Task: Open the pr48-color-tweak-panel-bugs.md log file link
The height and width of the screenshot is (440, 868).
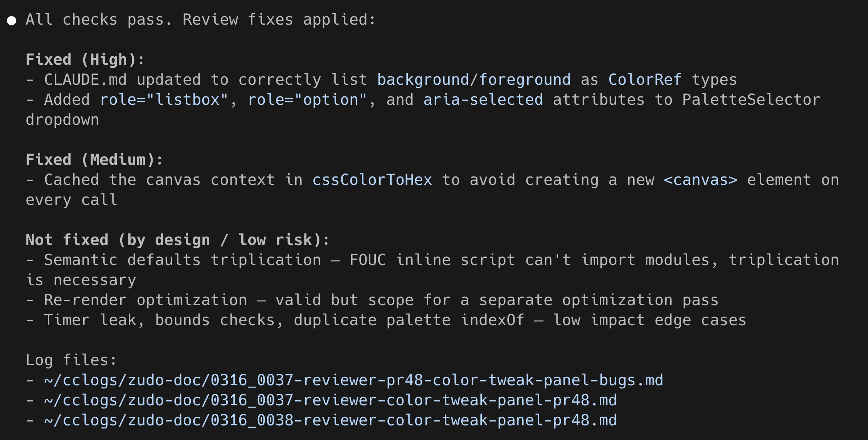Action: [353, 380]
